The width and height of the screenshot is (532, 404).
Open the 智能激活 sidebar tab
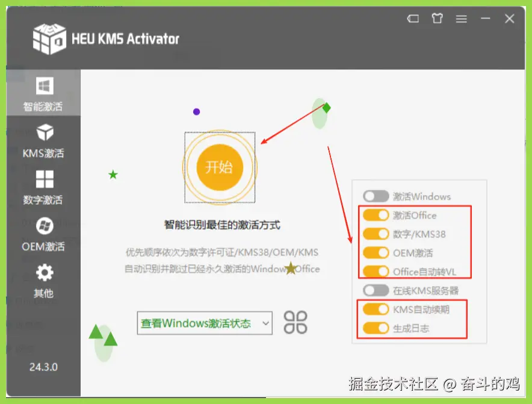pyautogui.click(x=43, y=93)
